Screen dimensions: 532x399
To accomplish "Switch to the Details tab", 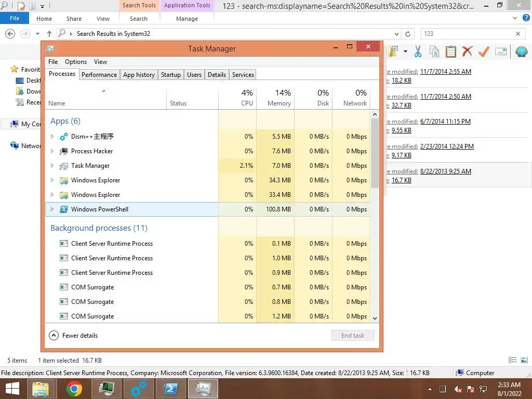I will pos(217,75).
